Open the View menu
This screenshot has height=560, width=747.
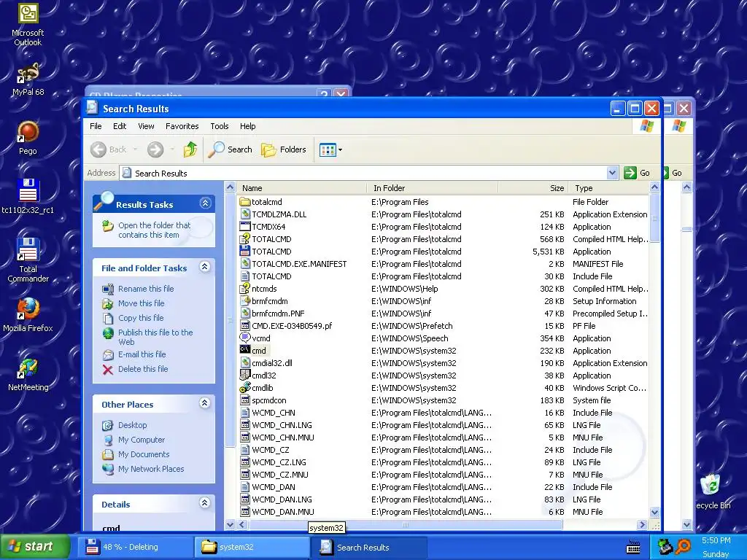(146, 126)
